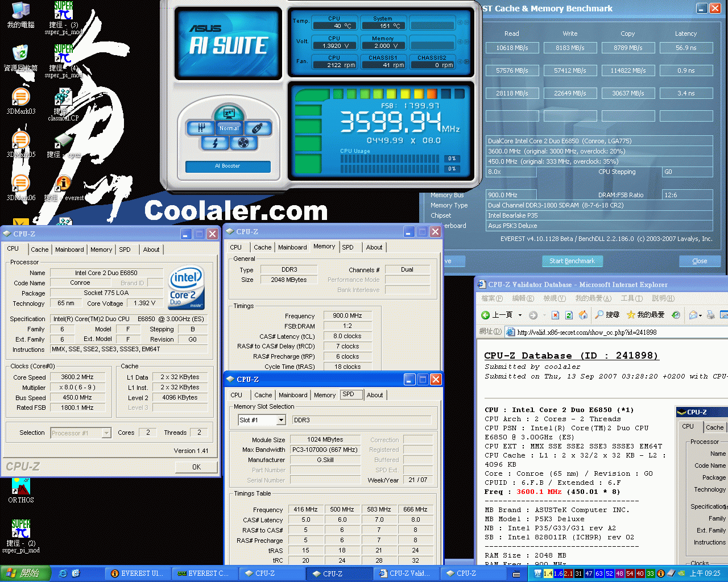
Task: Click the Refresh icon in Internet Explorer toolbar
Action: point(569,315)
